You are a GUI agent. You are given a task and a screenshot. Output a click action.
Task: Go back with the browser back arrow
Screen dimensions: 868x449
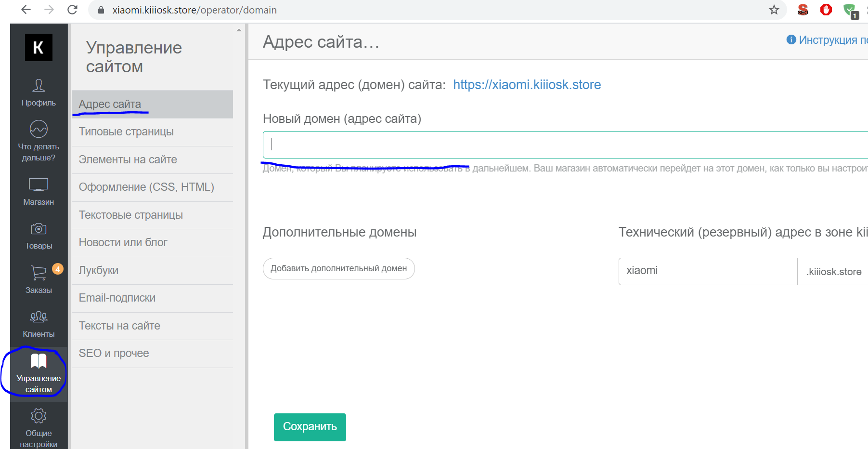tap(26, 10)
